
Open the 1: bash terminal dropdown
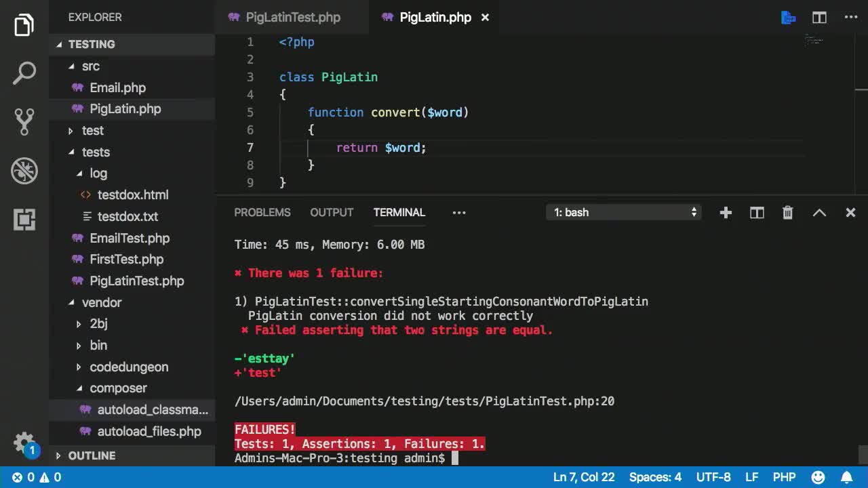[623, 212]
